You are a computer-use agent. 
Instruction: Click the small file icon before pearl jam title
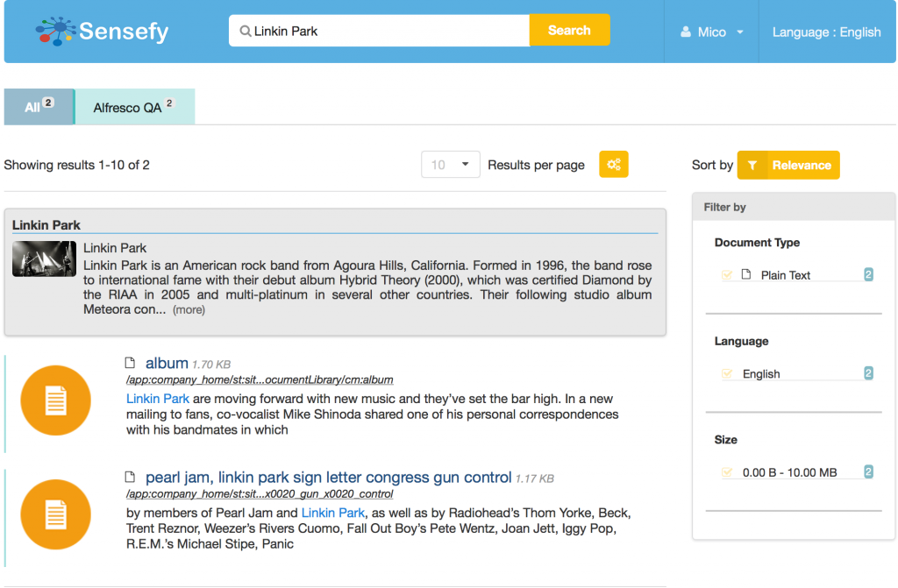[x=130, y=477]
